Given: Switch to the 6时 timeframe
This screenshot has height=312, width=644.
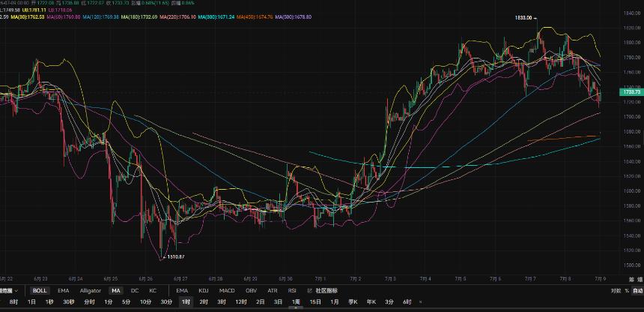Looking at the screenshot, I should [407, 302].
